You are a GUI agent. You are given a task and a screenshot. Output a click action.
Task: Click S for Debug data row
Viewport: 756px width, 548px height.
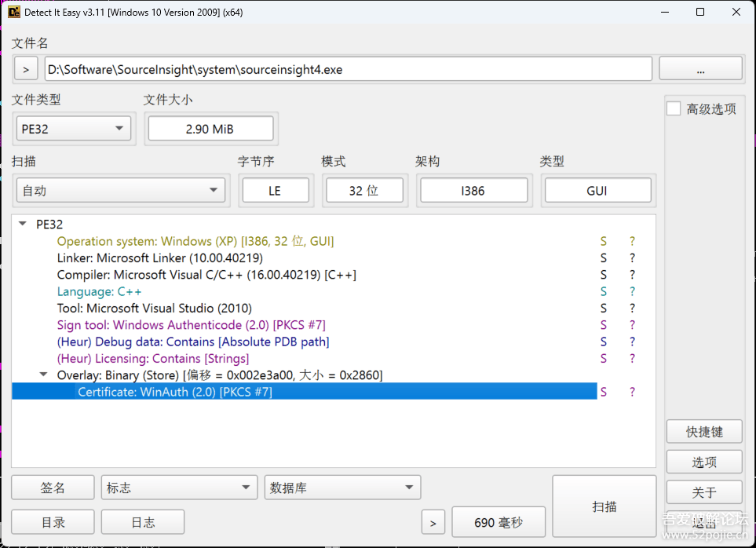coord(604,342)
